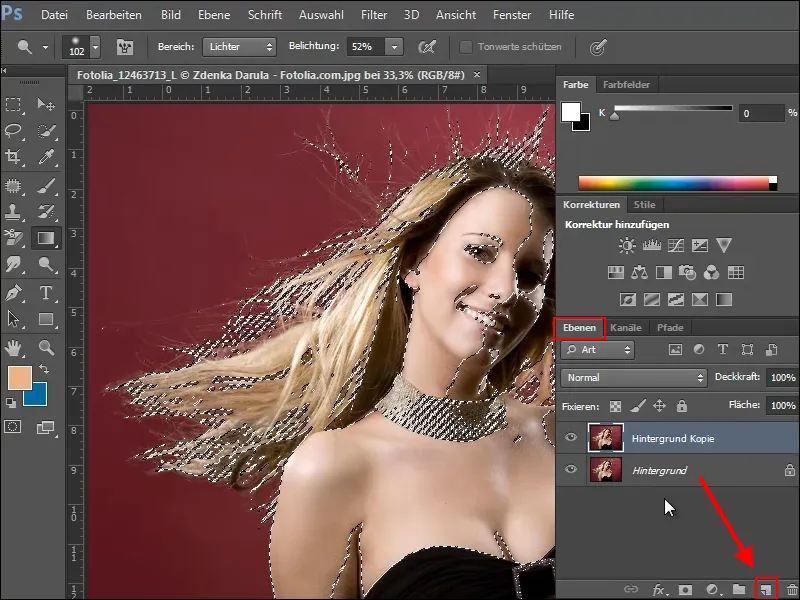This screenshot has width=800, height=600.
Task: Change the screen mode
Action: tap(46, 428)
